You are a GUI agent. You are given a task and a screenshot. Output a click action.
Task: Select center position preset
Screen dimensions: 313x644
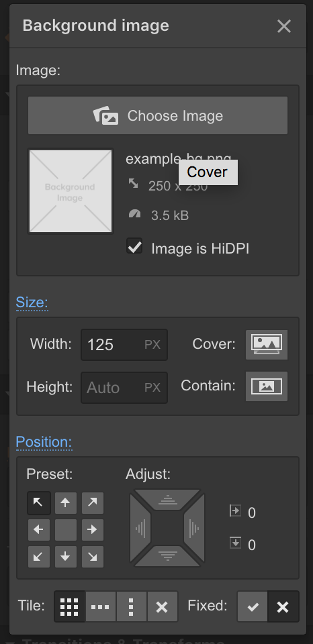[x=65, y=530]
